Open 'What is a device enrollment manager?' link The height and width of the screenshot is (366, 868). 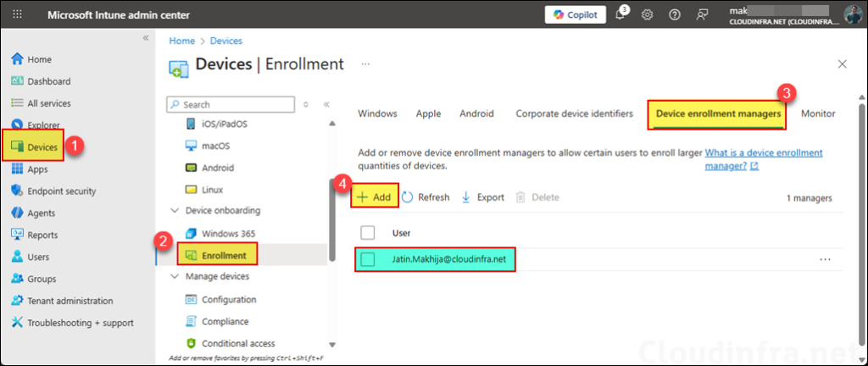764,159
